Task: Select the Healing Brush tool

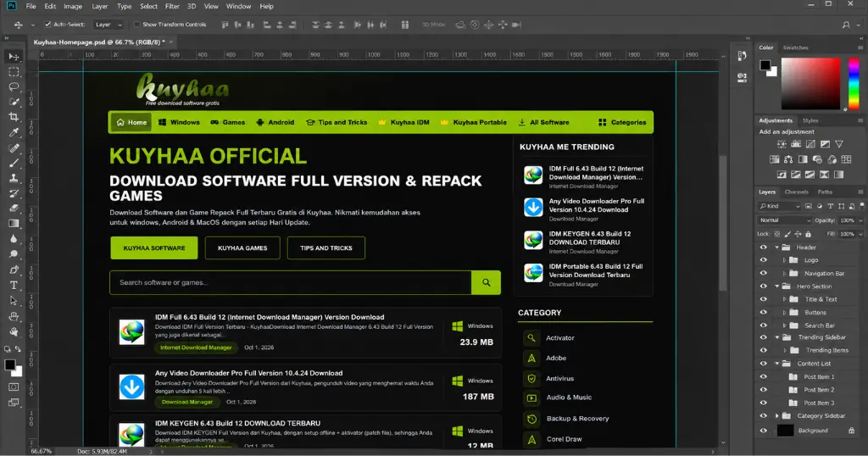Action: [x=14, y=147]
